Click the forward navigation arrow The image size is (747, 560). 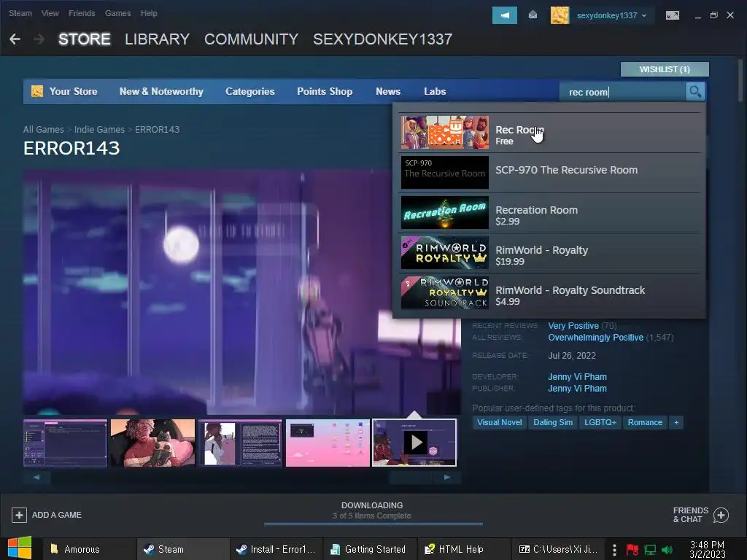(x=39, y=39)
